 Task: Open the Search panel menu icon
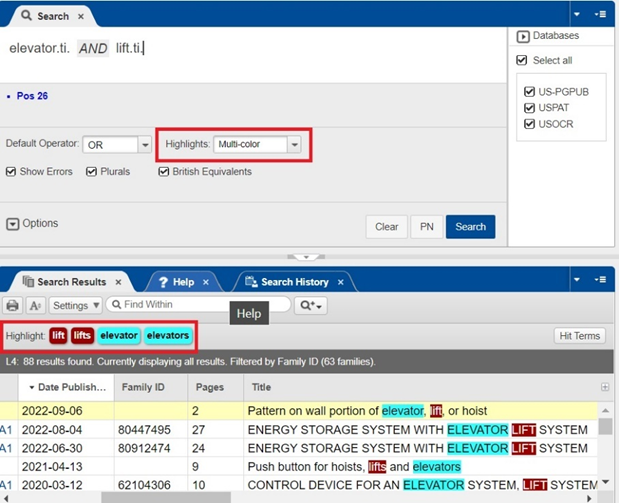tap(600, 14)
